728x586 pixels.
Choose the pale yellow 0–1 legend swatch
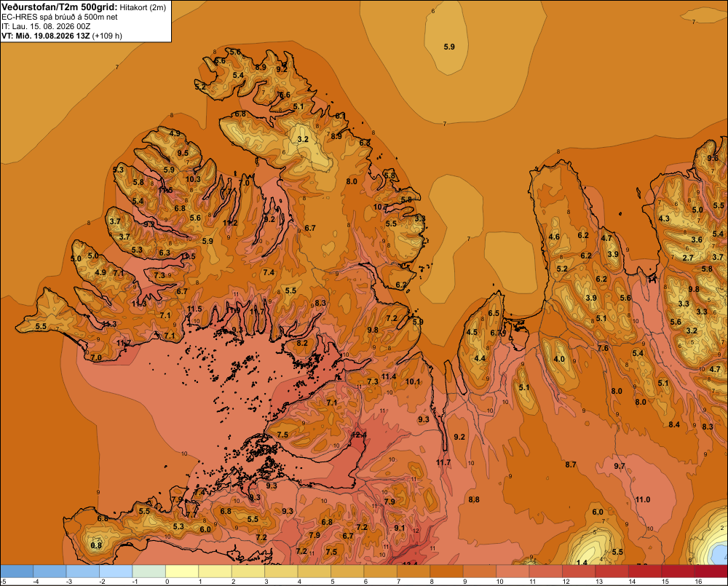point(182,571)
